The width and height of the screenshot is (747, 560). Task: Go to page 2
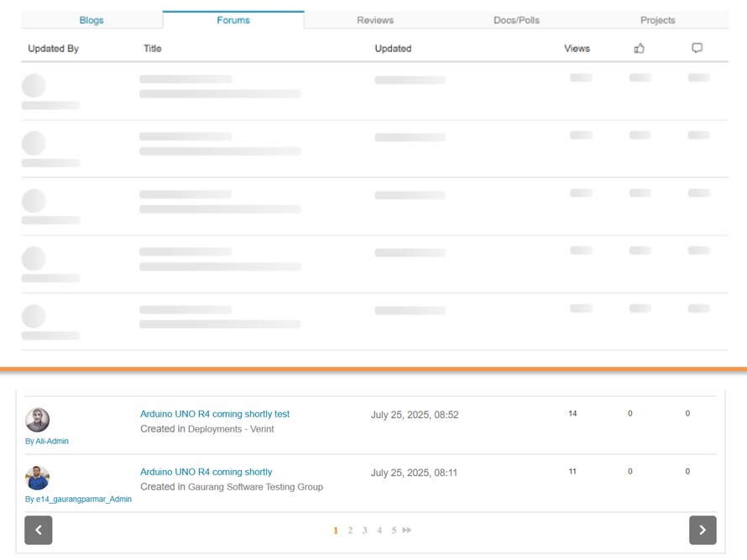point(350,530)
